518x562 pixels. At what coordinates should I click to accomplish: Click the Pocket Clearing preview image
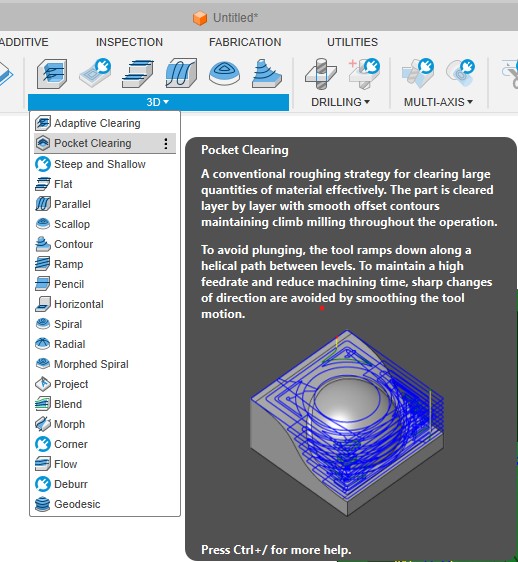coord(347,422)
